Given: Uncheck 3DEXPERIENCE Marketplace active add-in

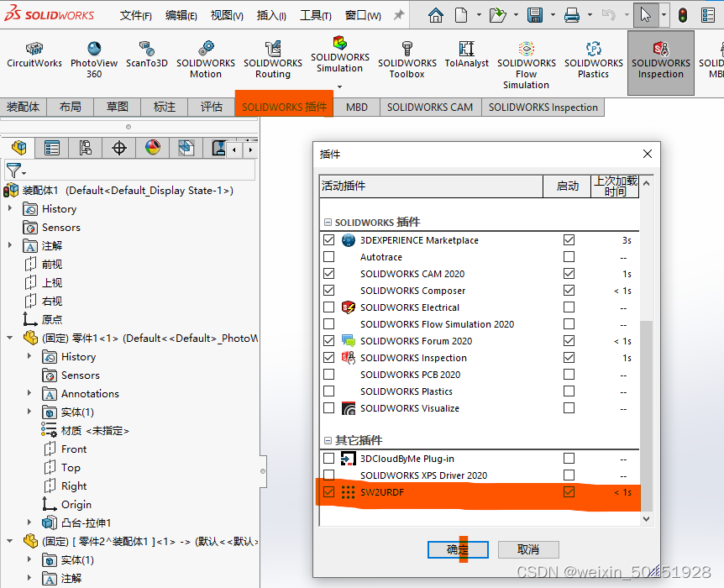Looking at the screenshot, I should point(328,239).
